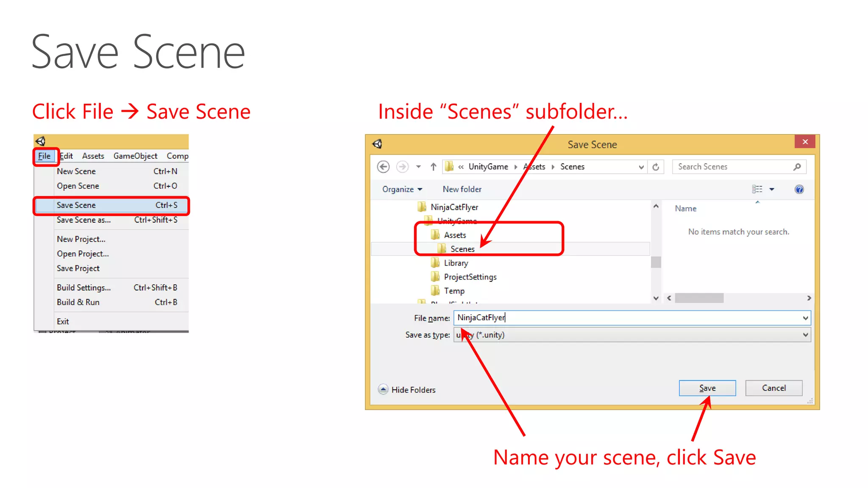Viewport: 868px width, 488px height.
Task: Click folder tree scrollbar down arrow
Action: (656, 298)
